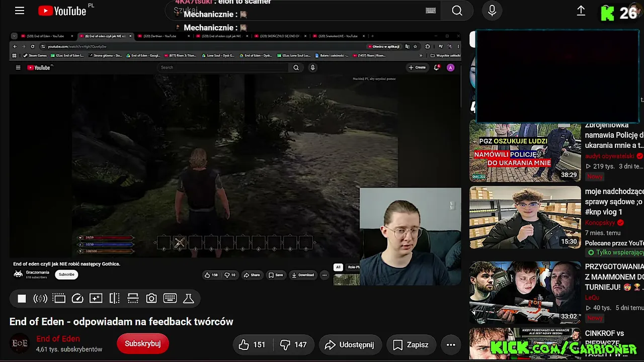Click the vertical split compare icon
This screenshot has width=644, height=362.
pos(114,299)
